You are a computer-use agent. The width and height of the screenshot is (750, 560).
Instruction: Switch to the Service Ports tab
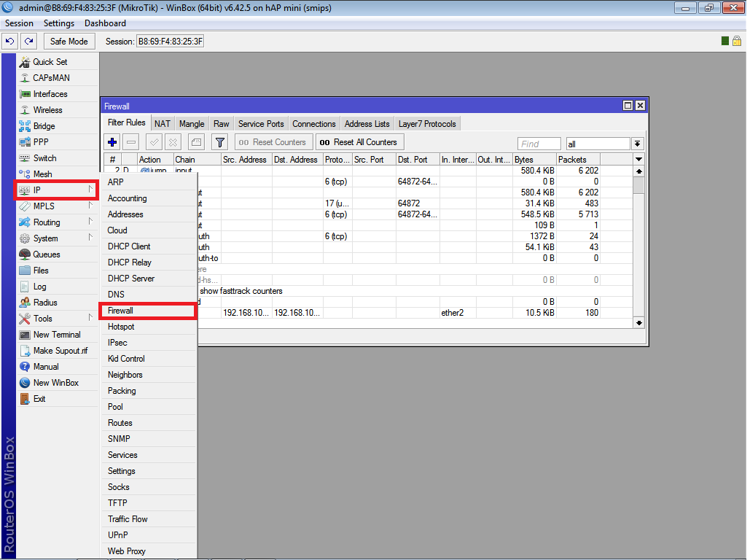[x=261, y=123]
